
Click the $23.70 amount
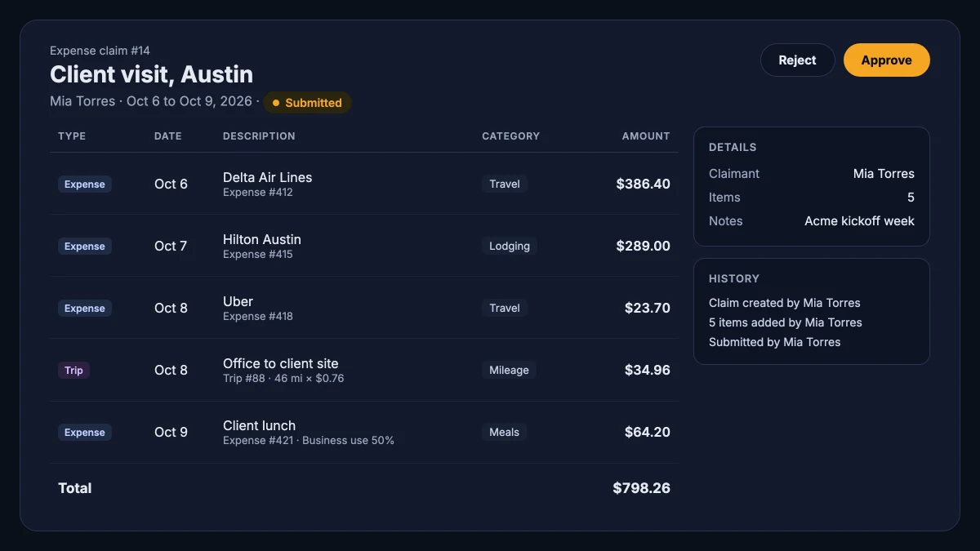point(648,309)
